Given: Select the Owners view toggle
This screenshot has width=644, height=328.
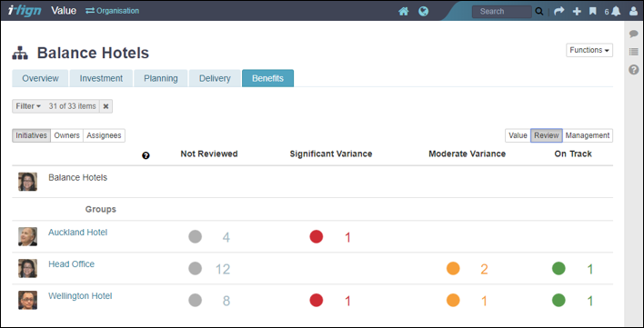Looking at the screenshot, I should [67, 135].
